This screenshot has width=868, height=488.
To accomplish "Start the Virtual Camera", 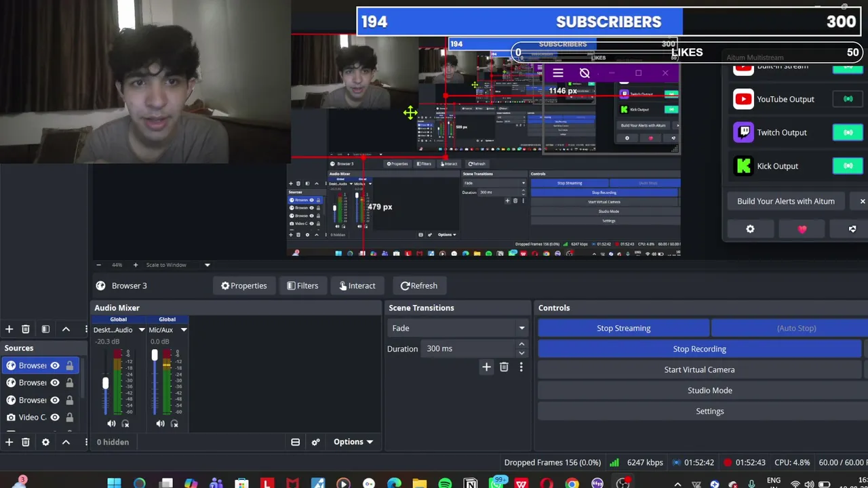I will (x=699, y=369).
